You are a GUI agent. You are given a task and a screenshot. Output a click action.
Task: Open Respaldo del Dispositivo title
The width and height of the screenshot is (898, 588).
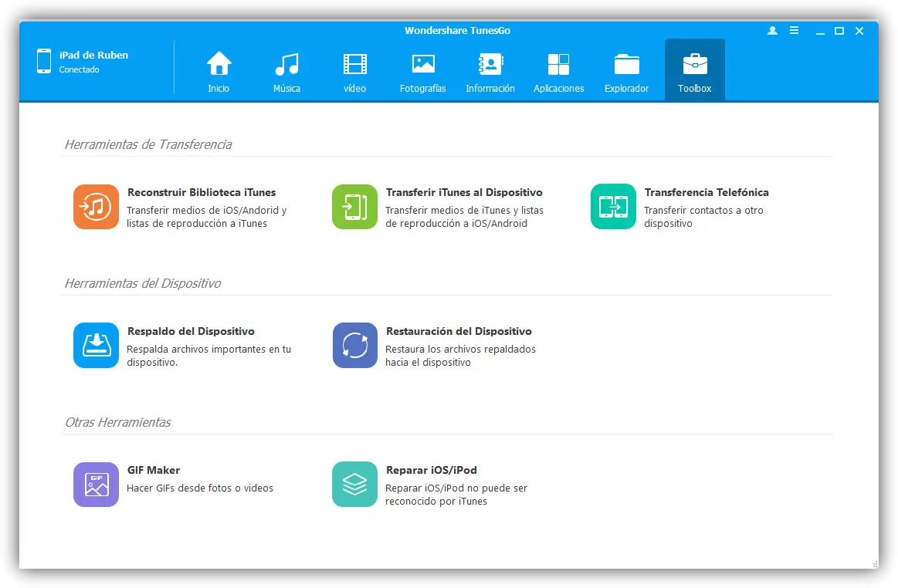(x=191, y=331)
